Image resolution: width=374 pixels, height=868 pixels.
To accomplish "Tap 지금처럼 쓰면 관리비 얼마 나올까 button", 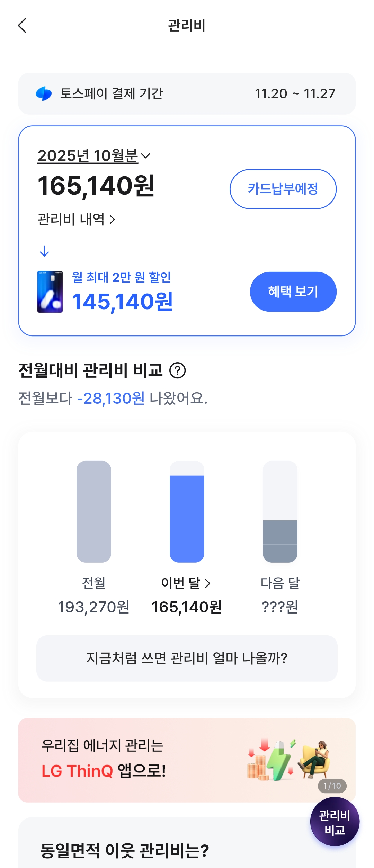I will pos(187,658).
